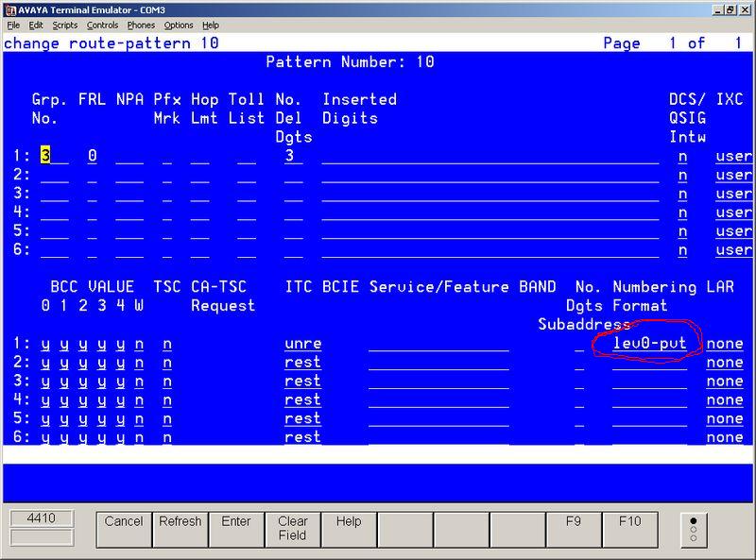This screenshot has width=756, height=560.
Task: Open the Phones menu
Action: (141, 25)
